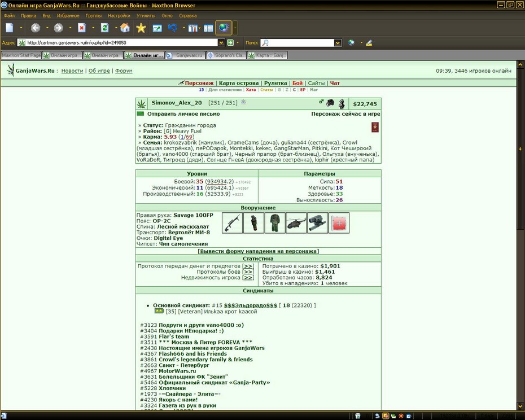This screenshot has height=420, width=525.
Task: Click the page scrollbar down arrow
Action: pos(520,406)
